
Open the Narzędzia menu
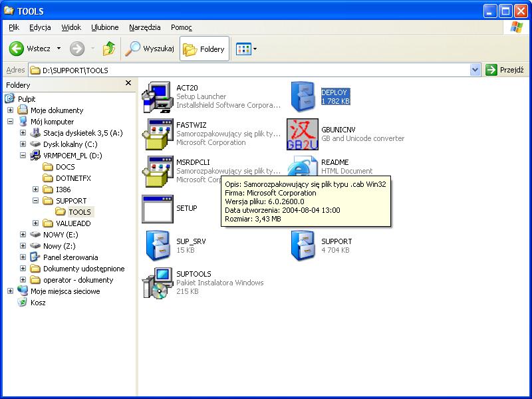144,27
